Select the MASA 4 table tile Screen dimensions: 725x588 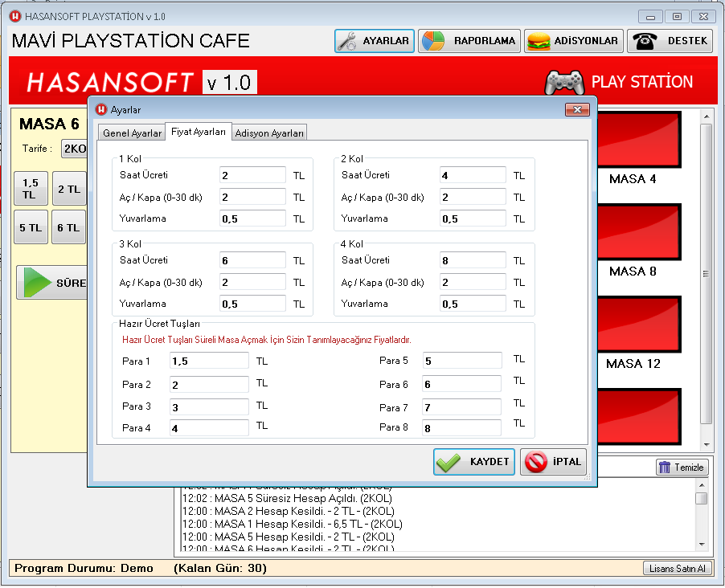coord(639,140)
